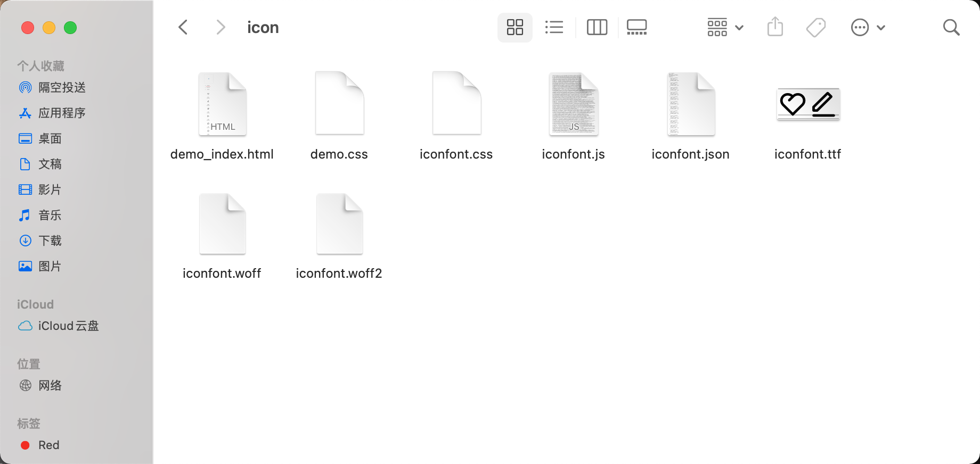Screen dimensions: 980x464
Task: Select the demo.css file icon
Action: [339, 103]
